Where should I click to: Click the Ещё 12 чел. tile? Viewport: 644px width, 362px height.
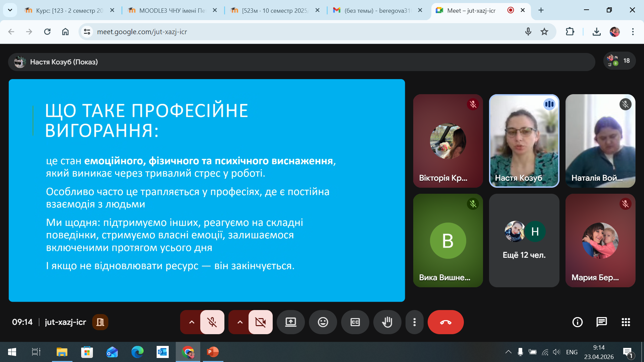click(524, 240)
